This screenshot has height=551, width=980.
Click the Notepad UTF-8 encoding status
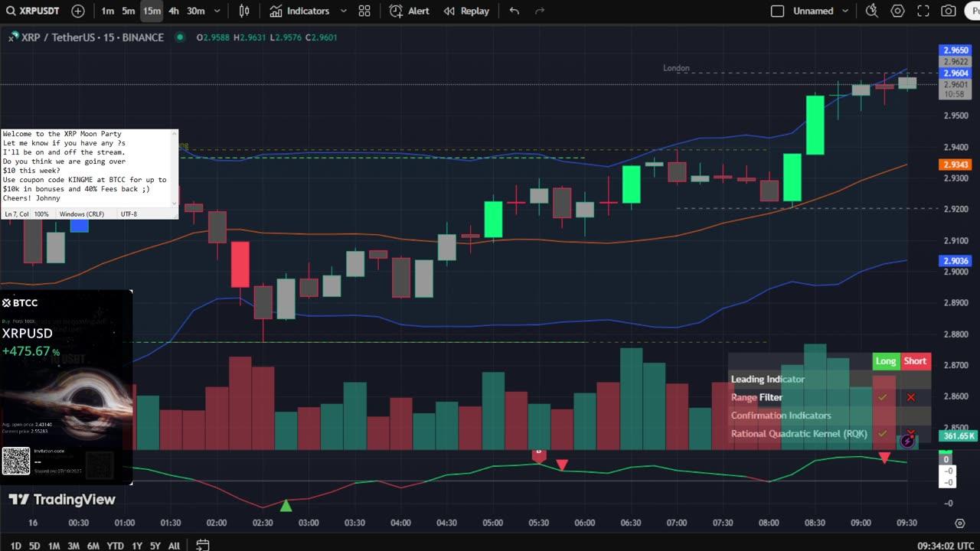(x=129, y=214)
